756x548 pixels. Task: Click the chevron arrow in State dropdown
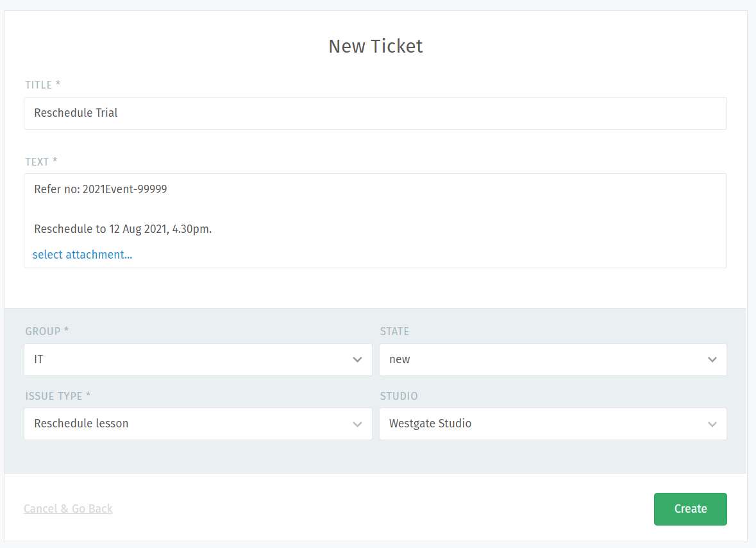712,360
